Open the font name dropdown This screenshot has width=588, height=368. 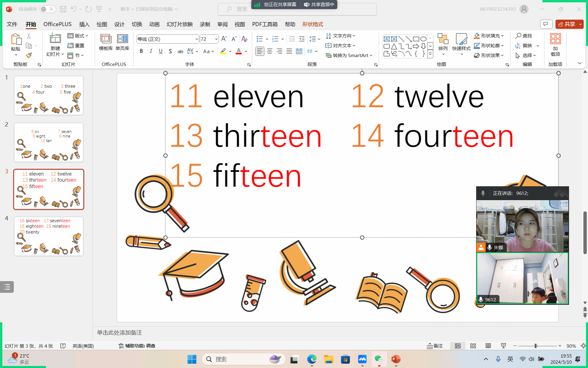pos(197,39)
